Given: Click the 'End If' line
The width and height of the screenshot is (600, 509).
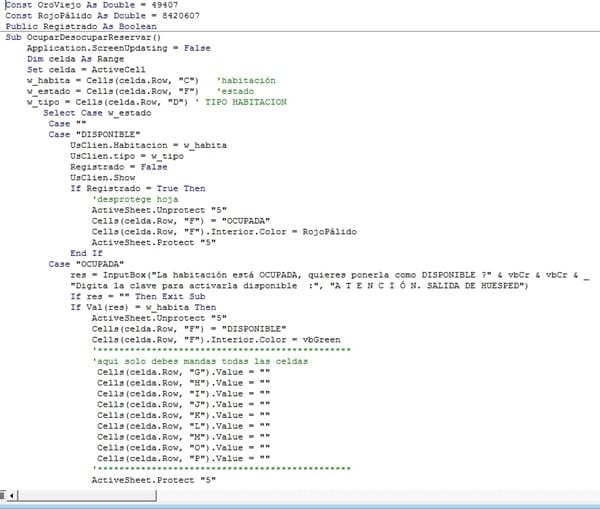Looking at the screenshot, I should (86, 253).
